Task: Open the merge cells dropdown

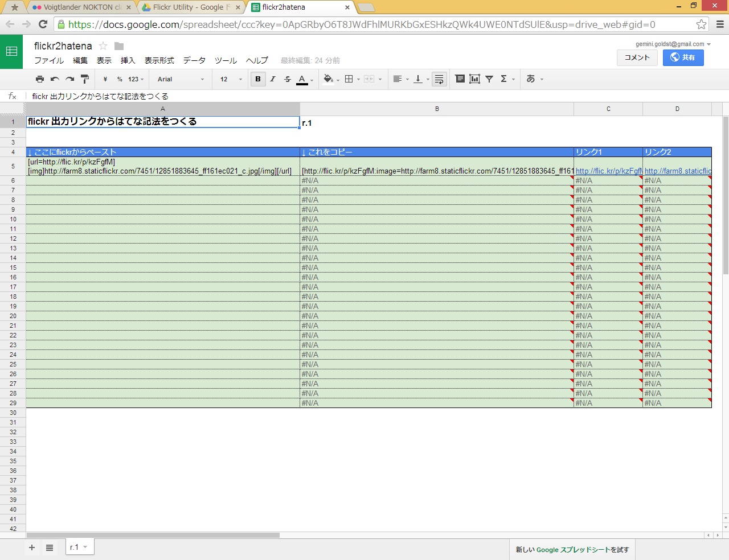Action: click(x=372, y=79)
